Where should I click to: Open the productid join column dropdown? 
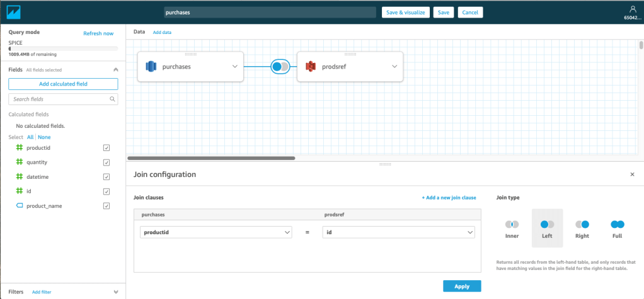point(215,232)
